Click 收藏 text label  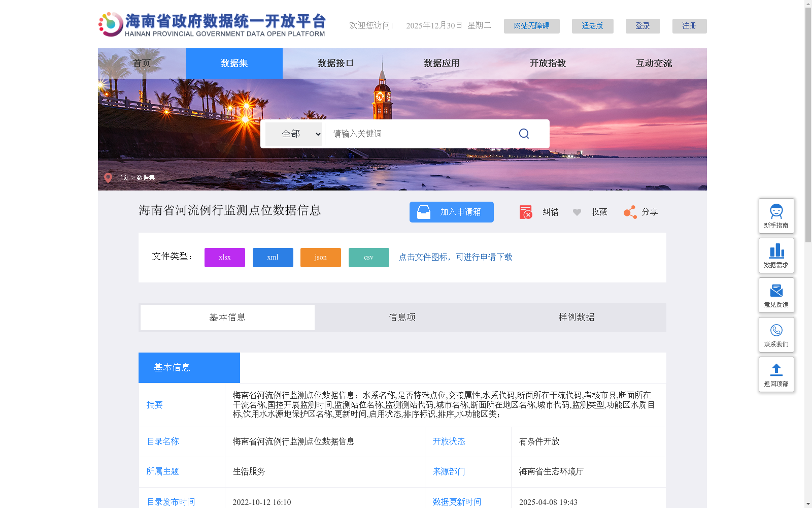pyautogui.click(x=599, y=212)
